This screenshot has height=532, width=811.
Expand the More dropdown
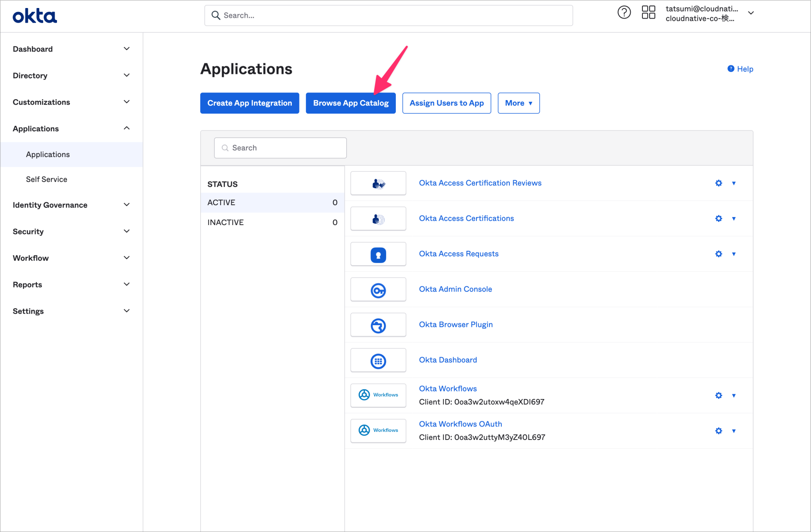pos(519,103)
